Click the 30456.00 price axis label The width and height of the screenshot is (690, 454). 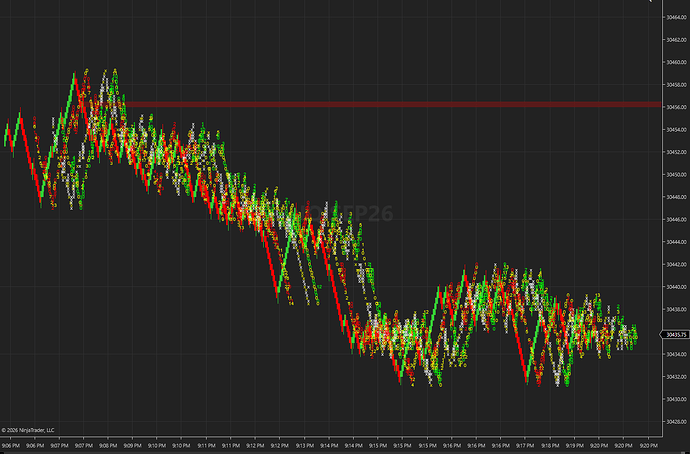(x=676, y=107)
